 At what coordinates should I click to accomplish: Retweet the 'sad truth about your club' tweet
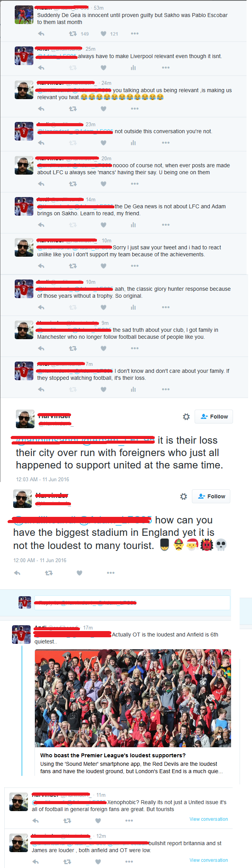[72, 348]
